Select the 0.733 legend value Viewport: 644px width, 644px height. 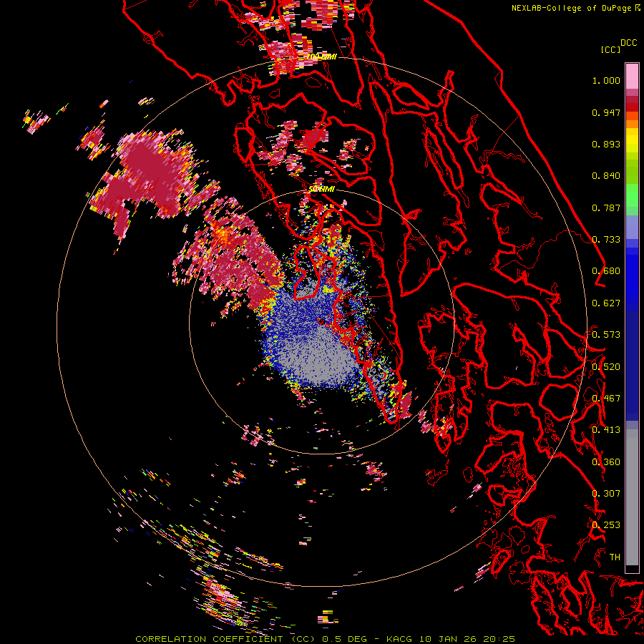pyautogui.click(x=606, y=240)
